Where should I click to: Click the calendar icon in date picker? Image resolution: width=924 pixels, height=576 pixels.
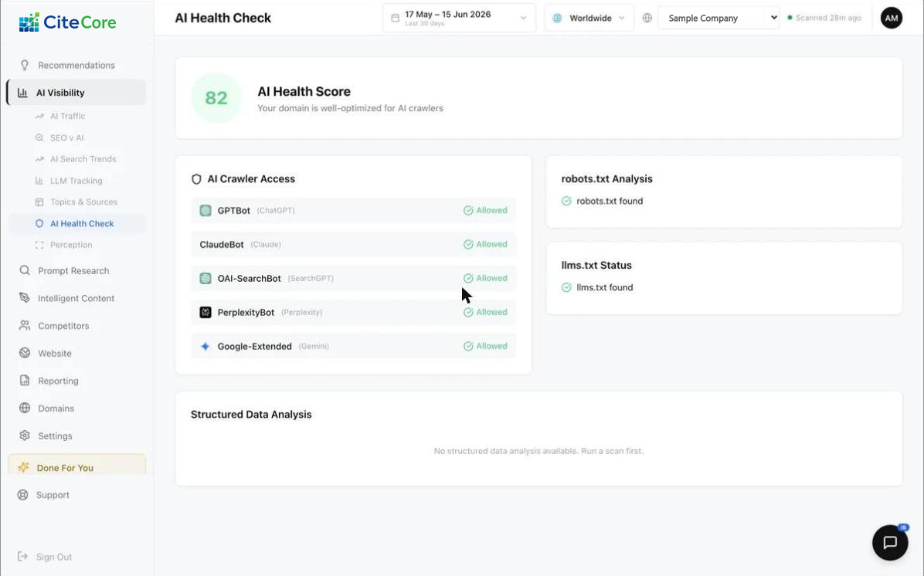395,19
